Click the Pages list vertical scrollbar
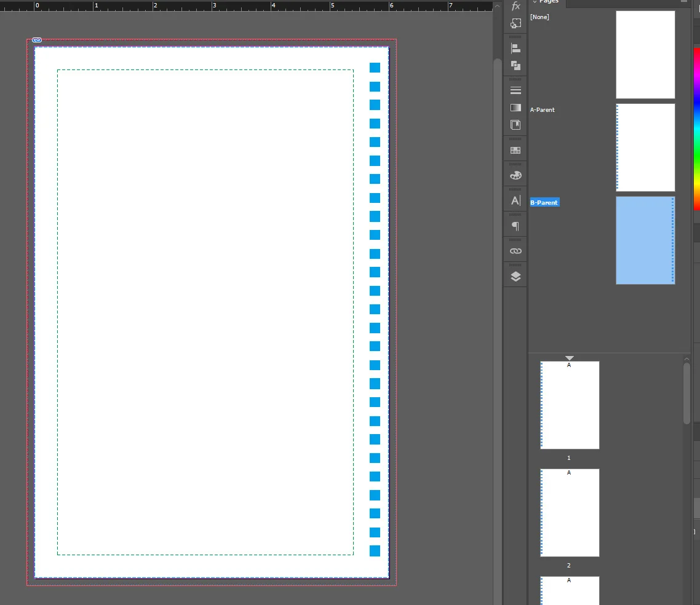 (x=686, y=393)
